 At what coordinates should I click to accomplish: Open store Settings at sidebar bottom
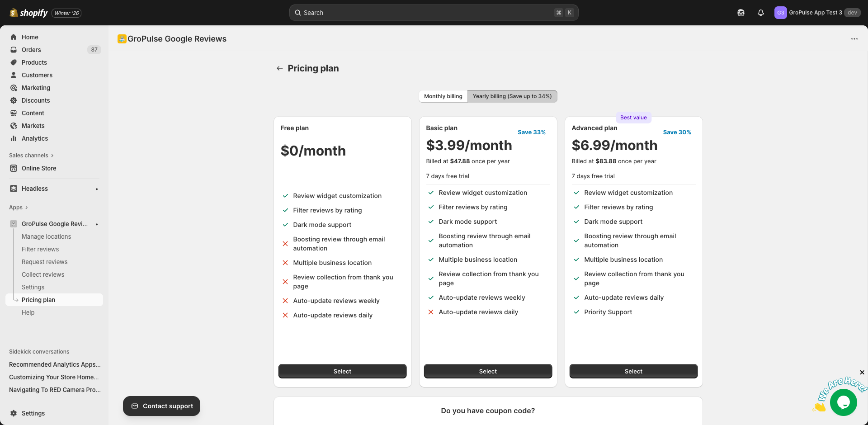click(x=33, y=413)
